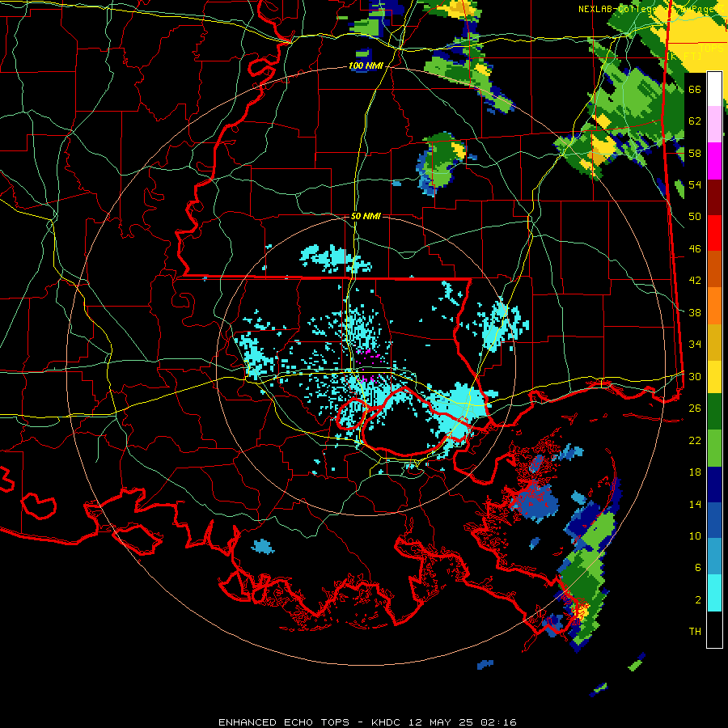Pick the cyan legend swatch
The height and width of the screenshot is (728, 728).
pos(714,593)
